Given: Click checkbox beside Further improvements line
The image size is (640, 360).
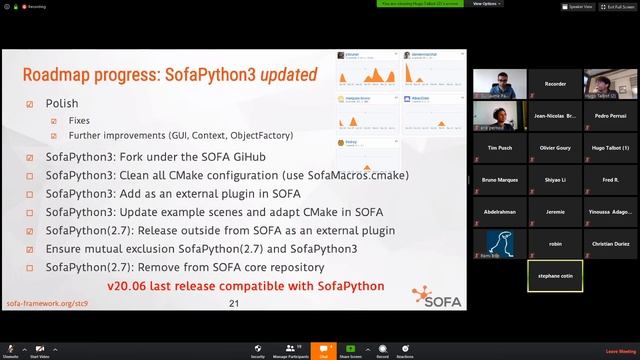Looking at the screenshot, I should click(x=54, y=136).
